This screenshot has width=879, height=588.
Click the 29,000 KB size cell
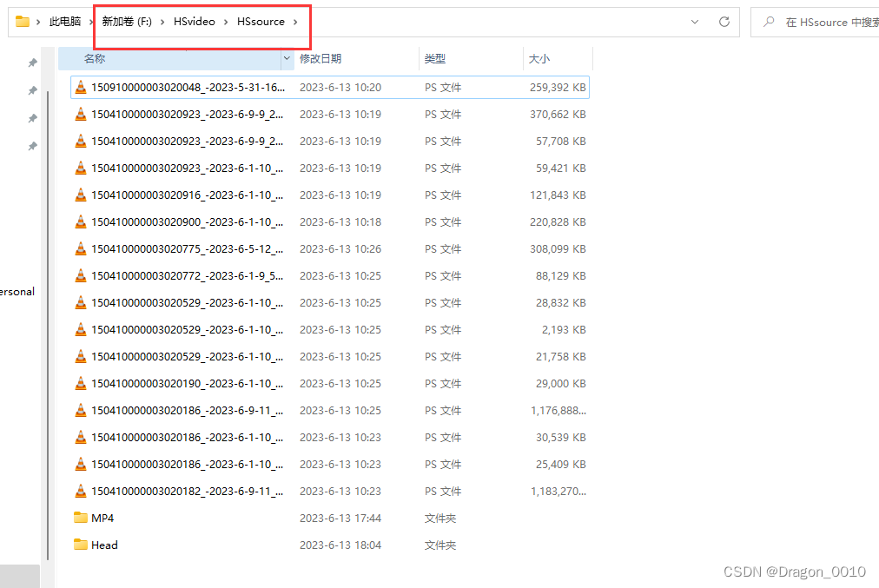coord(560,383)
